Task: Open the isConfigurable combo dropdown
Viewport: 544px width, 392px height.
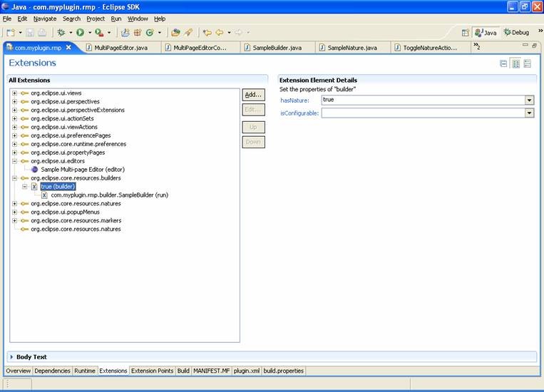Action: (x=529, y=113)
